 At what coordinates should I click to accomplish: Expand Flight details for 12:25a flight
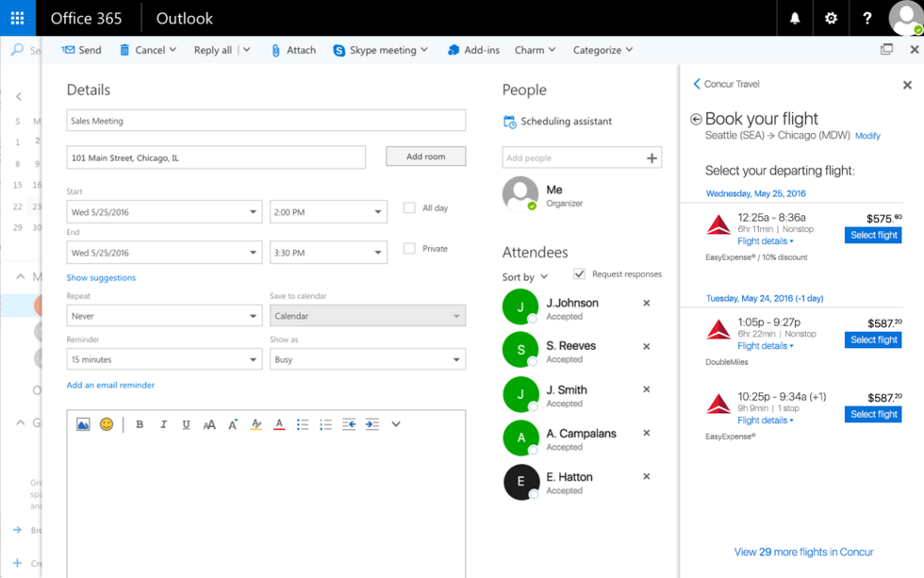pyautogui.click(x=766, y=241)
